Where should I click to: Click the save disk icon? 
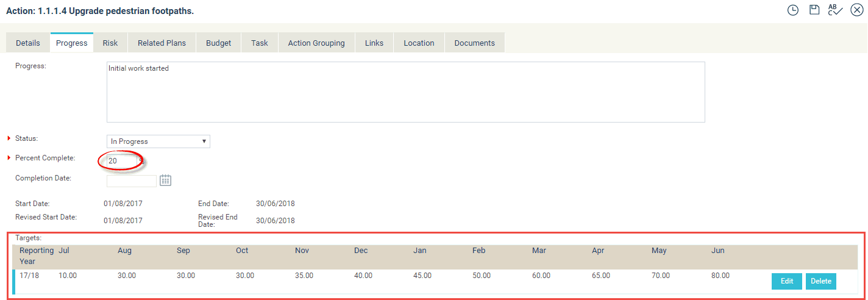pos(814,10)
